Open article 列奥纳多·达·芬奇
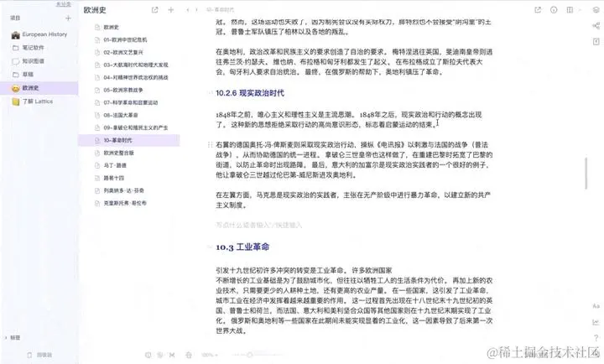The height and width of the screenshot is (364, 604). click(x=119, y=190)
